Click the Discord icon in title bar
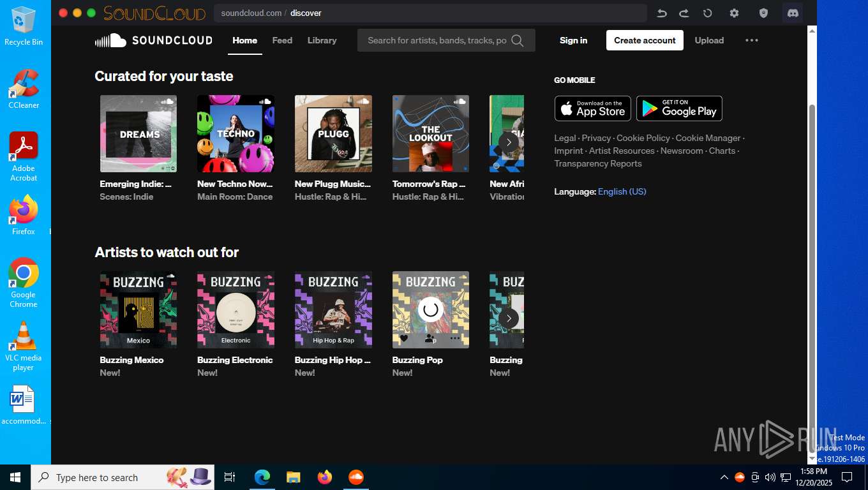868x490 pixels. tap(793, 13)
